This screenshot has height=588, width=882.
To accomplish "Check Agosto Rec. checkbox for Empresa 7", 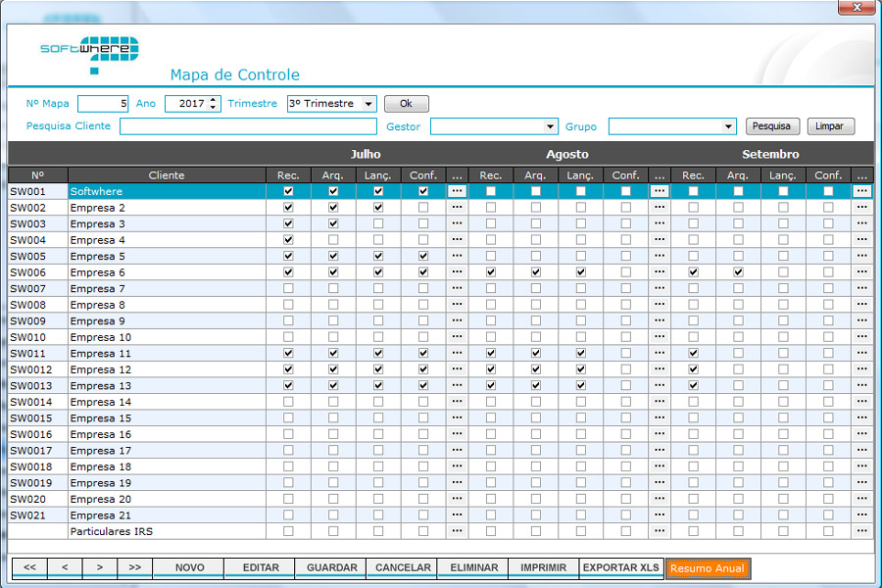I will [x=491, y=288].
